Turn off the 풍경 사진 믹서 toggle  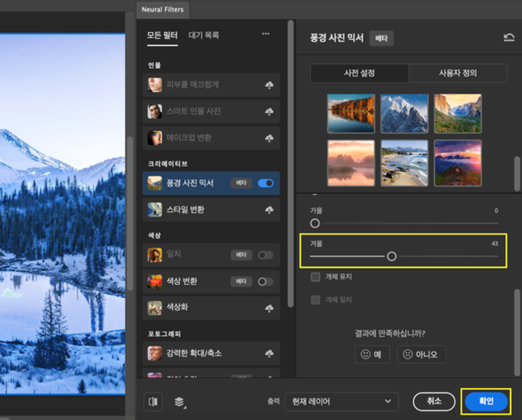(266, 184)
